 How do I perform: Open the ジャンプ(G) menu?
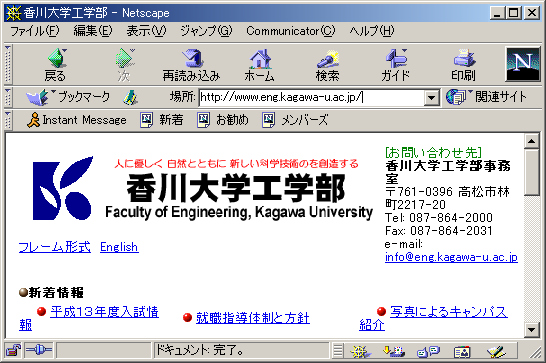point(206,31)
